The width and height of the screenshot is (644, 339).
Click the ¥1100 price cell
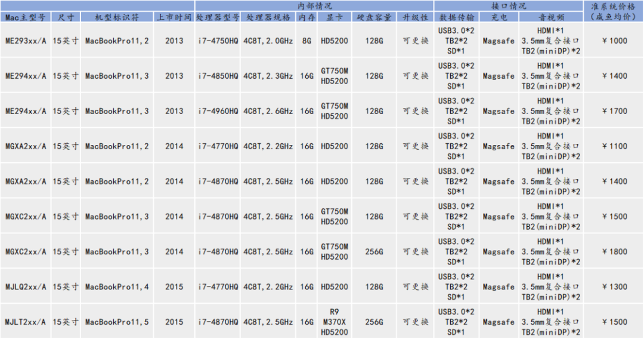[614, 146]
